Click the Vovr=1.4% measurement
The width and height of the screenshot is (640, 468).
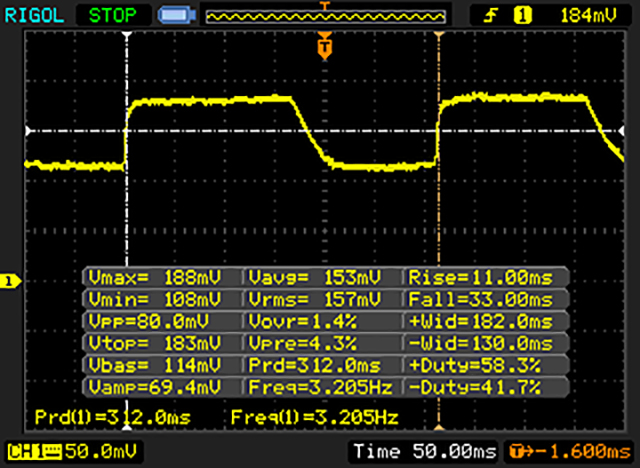tap(302, 322)
